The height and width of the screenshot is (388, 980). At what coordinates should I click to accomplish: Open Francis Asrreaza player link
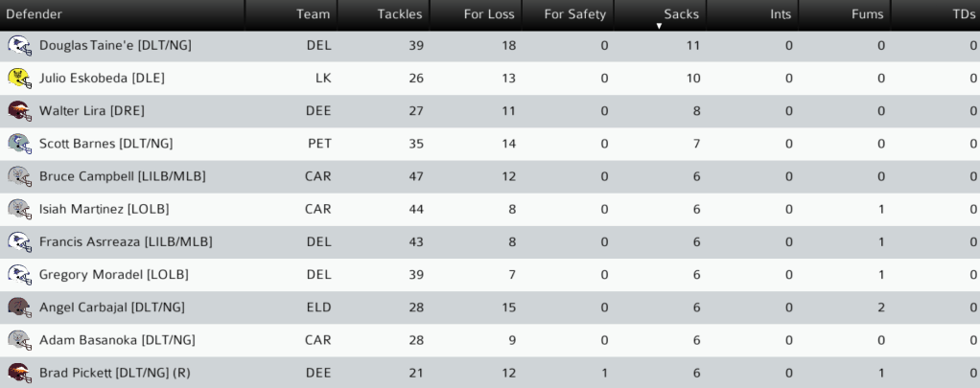tap(126, 241)
